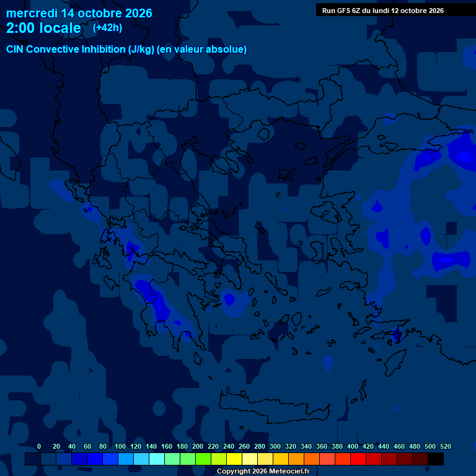Screen dimensions: 476x476
Task: Click the legend value '60'
Action: tap(87, 446)
